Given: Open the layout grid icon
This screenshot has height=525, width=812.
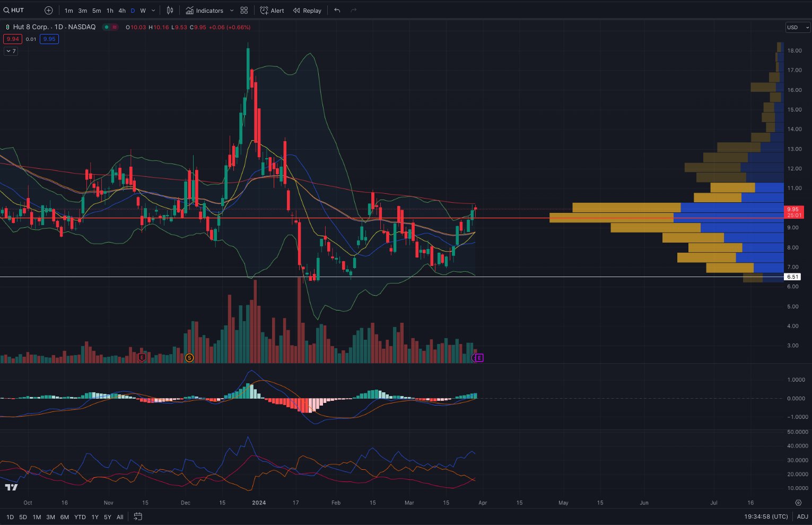Looking at the screenshot, I should click(x=244, y=10).
